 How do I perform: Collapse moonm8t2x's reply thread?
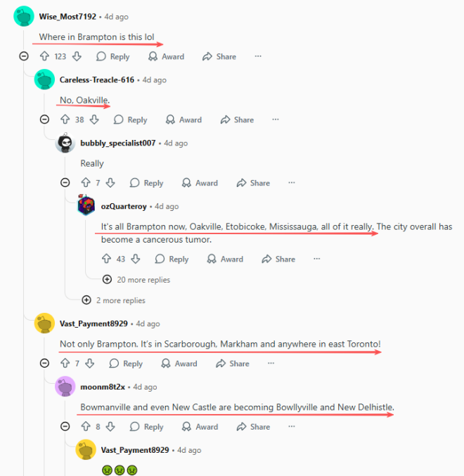(65, 427)
